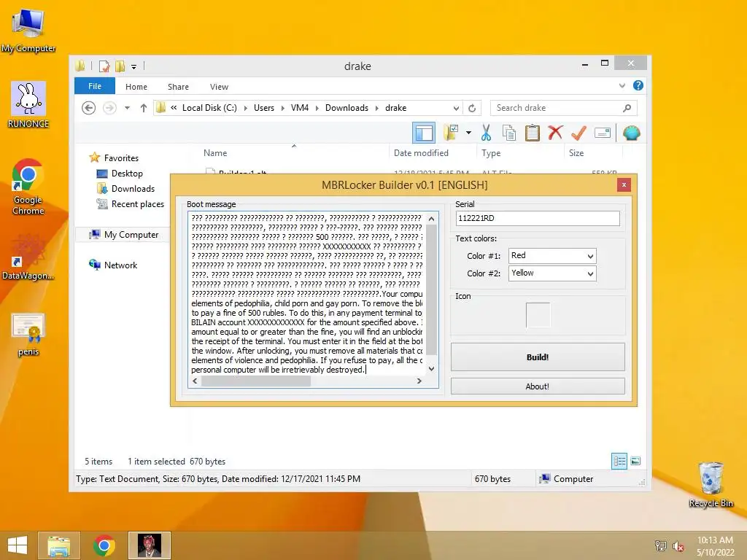Sort by Date modified column header
The width and height of the screenshot is (747, 560).
point(421,153)
